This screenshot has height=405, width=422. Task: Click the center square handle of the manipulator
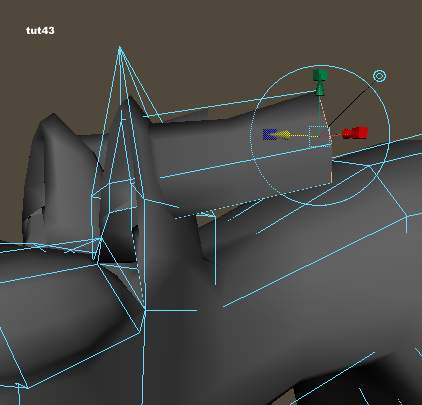319,136
